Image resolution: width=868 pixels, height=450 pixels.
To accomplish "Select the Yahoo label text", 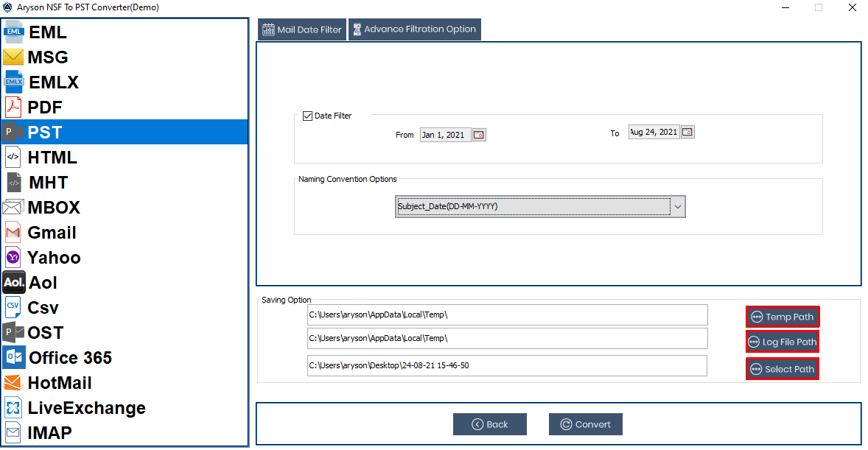I will (x=55, y=258).
